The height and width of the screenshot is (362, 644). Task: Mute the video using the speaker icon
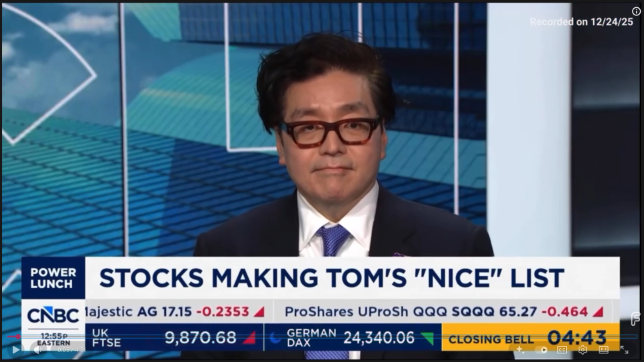click(38, 350)
